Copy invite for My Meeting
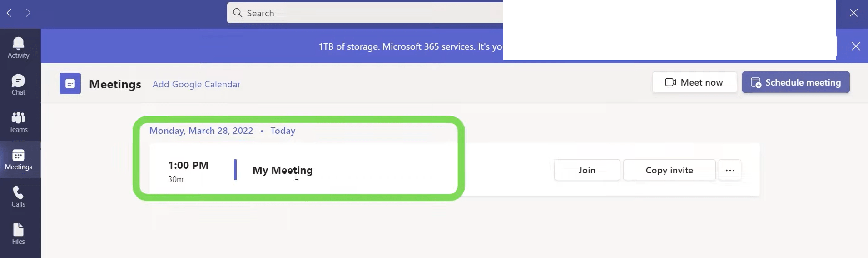Screen dimensions: 868x258 pyautogui.click(x=669, y=170)
